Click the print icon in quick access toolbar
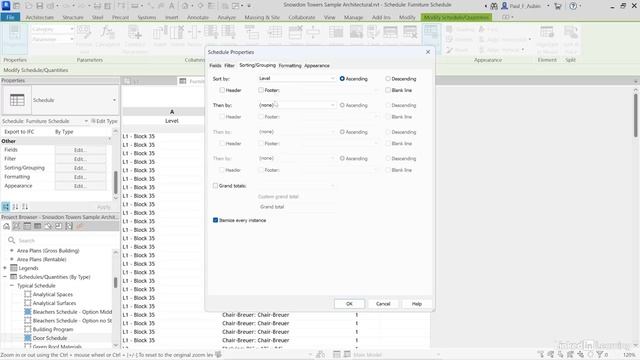The width and height of the screenshot is (640, 360). coord(98,6)
